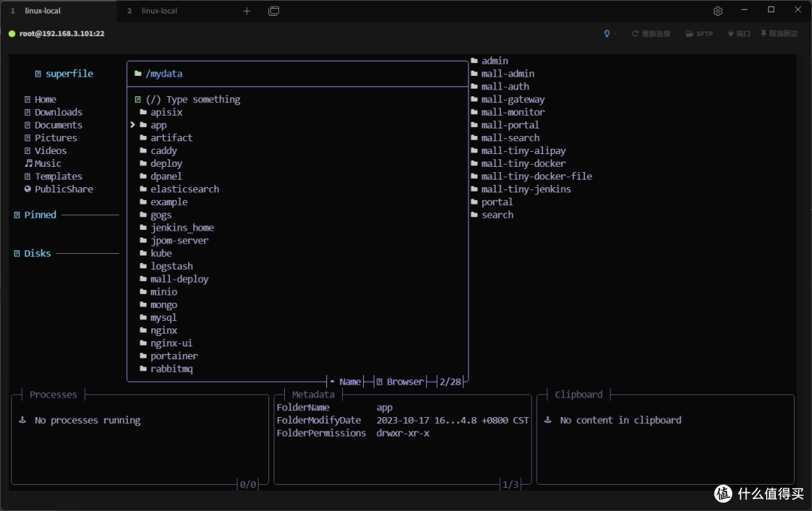
Task: Toggle the 取消固定 unpin button
Action: pyautogui.click(x=779, y=34)
